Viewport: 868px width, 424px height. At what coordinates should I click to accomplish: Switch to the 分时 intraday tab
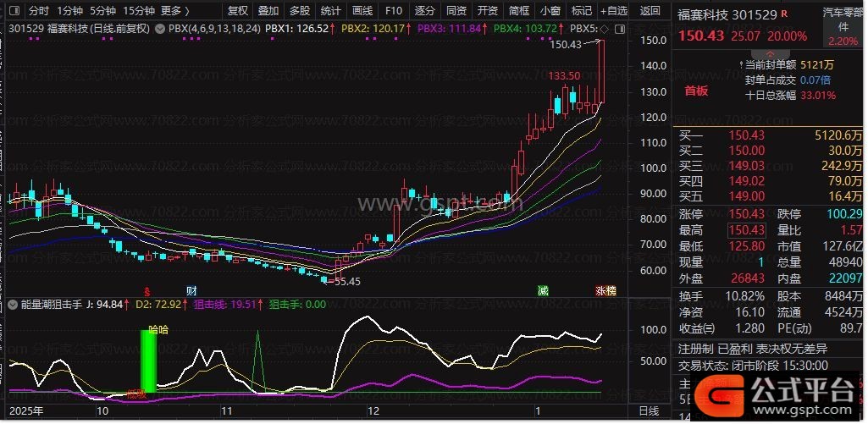point(38,11)
